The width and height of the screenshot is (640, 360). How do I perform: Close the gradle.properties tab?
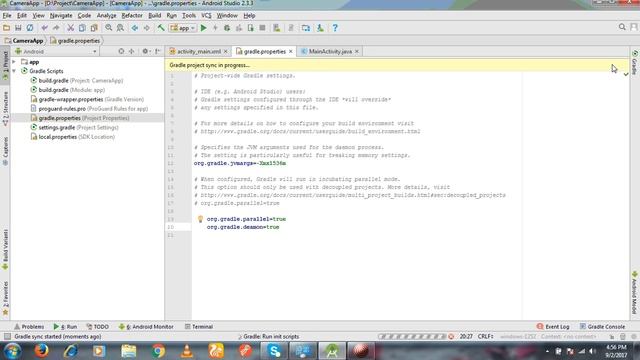point(291,51)
